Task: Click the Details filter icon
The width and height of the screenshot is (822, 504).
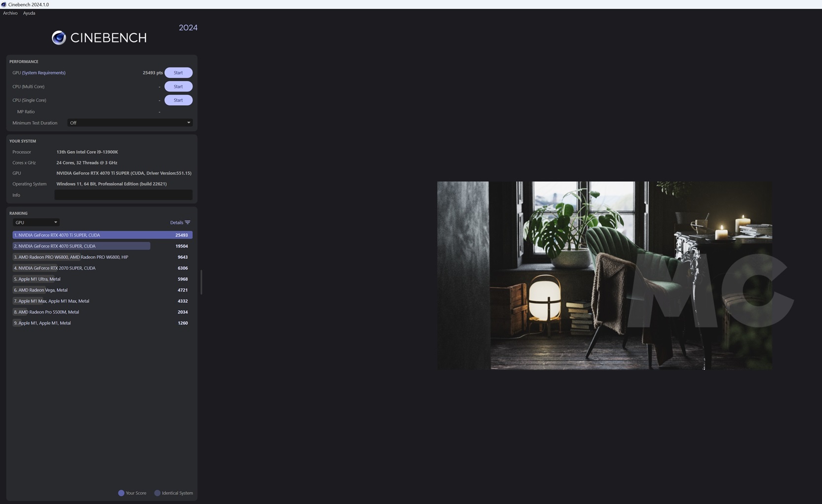Action: pos(187,222)
